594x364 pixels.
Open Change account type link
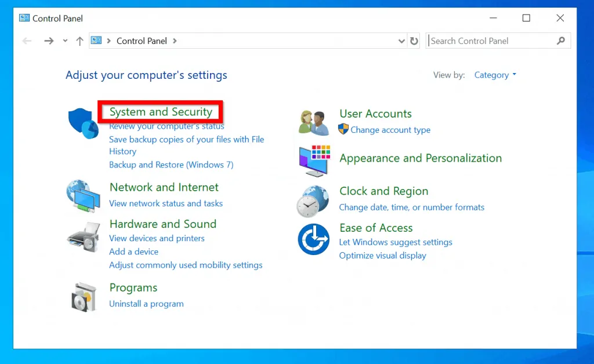(x=390, y=130)
